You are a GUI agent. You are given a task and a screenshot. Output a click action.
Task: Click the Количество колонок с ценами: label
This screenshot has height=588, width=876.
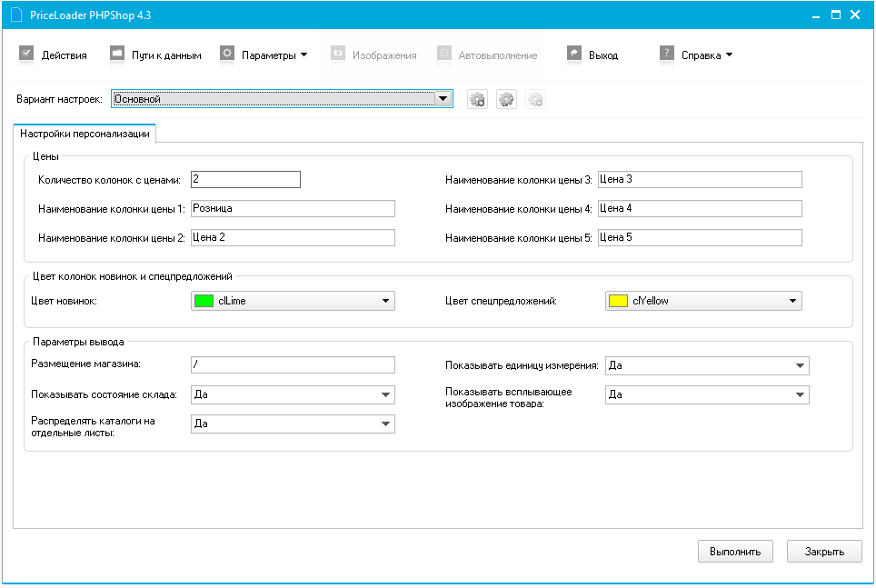click(x=109, y=180)
